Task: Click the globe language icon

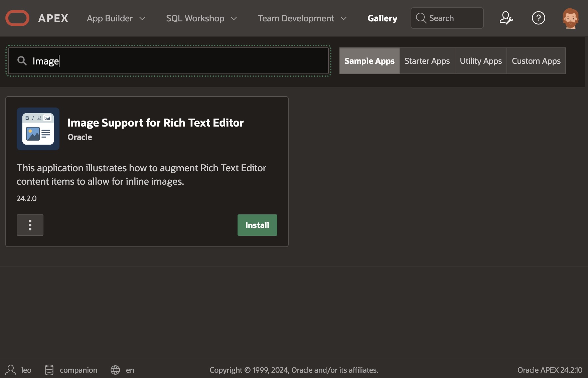Action: pos(115,370)
